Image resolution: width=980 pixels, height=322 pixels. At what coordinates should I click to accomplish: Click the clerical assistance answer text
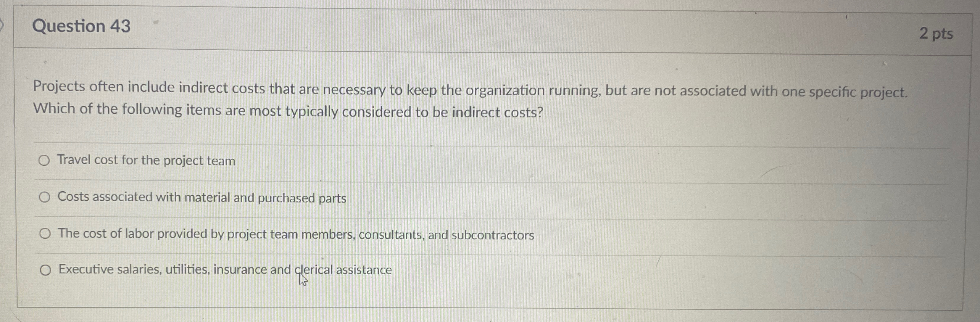coord(225,270)
